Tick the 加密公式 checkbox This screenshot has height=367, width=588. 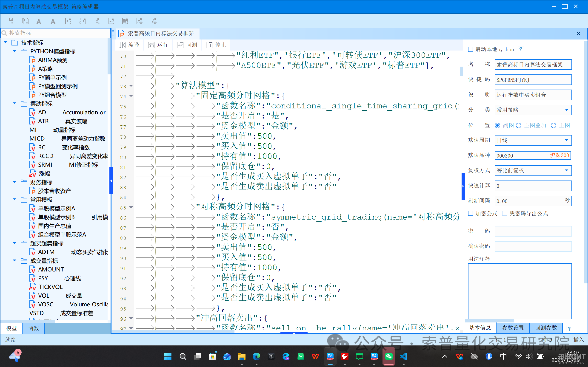pyautogui.click(x=471, y=213)
